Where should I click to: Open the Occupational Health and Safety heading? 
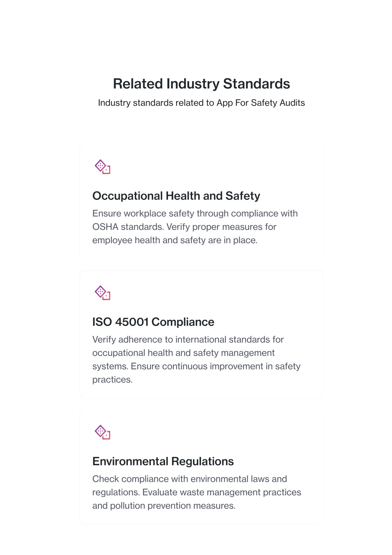(x=176, y=196)
